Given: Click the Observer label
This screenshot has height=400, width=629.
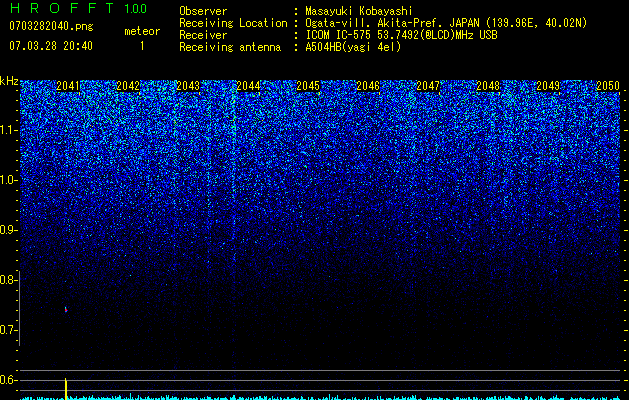Looking at the screenshot, I should (203, 11).
